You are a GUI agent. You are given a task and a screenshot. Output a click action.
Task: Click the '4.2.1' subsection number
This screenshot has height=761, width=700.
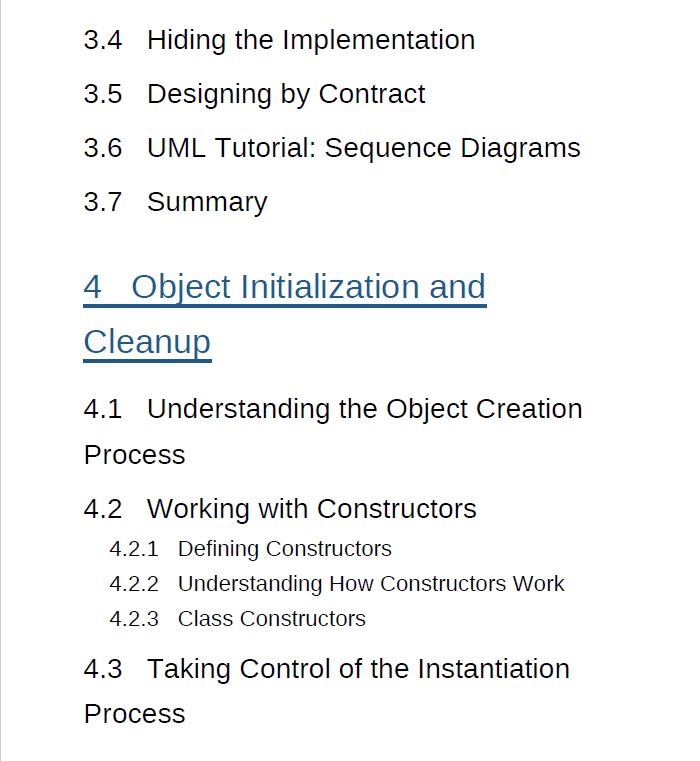click(x=134, y=549)
